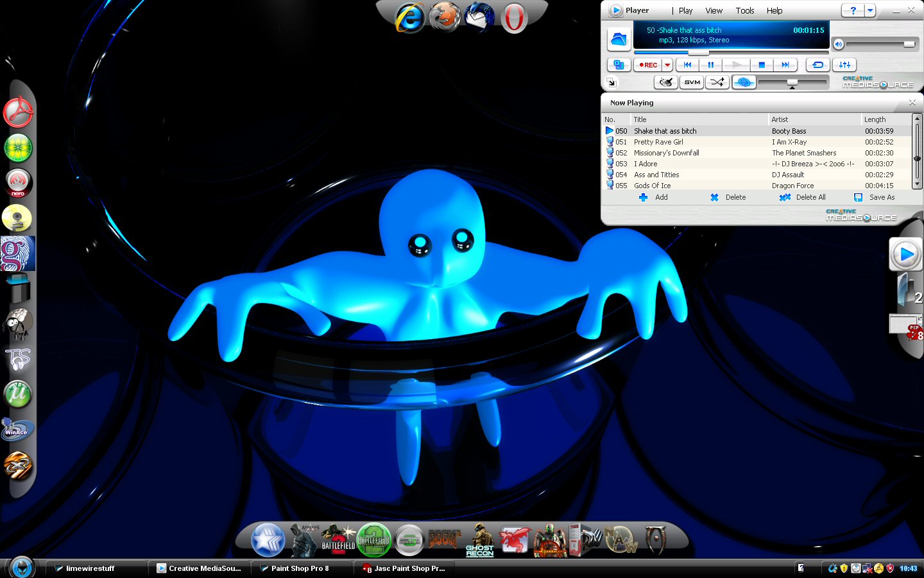The width and height of the screenshot is (924, 578).
Task: Sort the playlist by the Artist column
Action: click(814, 119)
